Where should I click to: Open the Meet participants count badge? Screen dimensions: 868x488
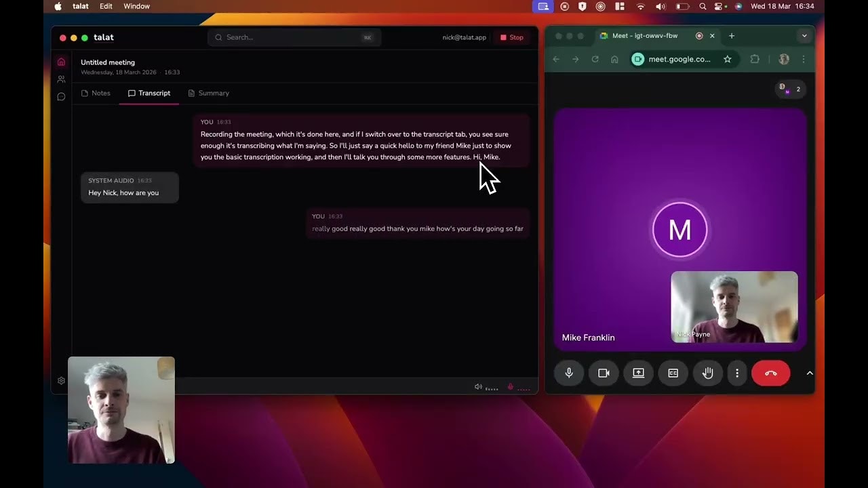[790, 89]
